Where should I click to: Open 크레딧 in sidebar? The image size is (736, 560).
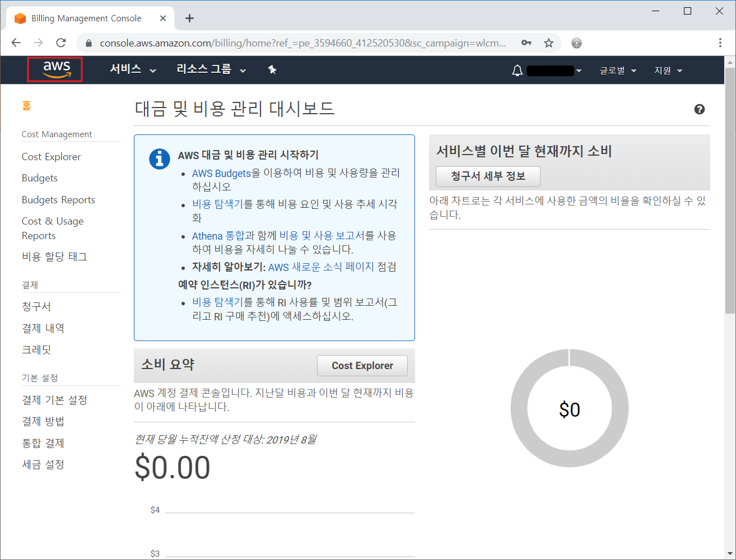pos(36,349)
